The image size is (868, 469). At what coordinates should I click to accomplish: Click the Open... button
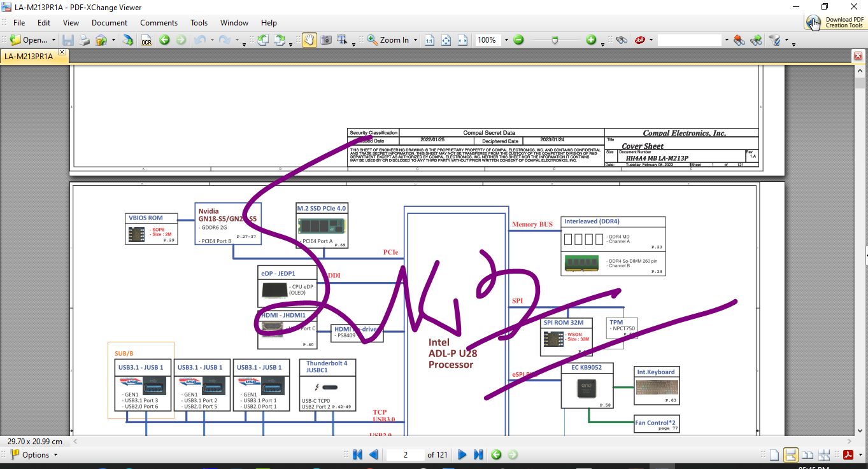(29, 40)
